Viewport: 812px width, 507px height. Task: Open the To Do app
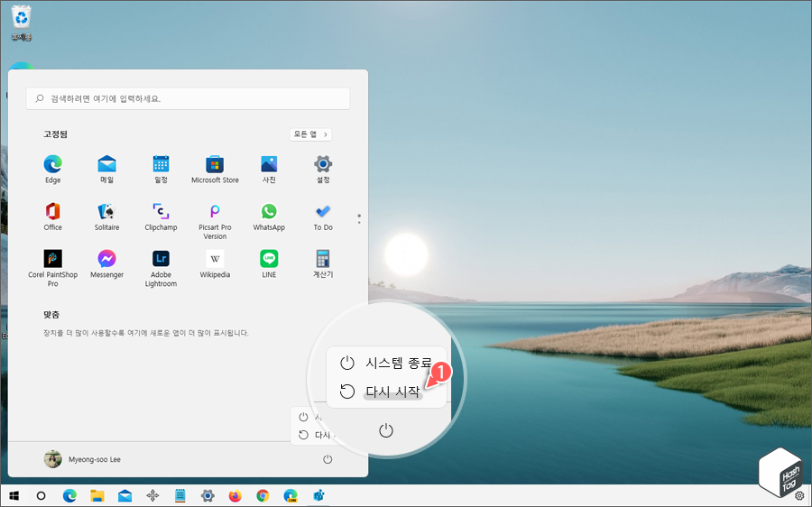tap(323, 217)
